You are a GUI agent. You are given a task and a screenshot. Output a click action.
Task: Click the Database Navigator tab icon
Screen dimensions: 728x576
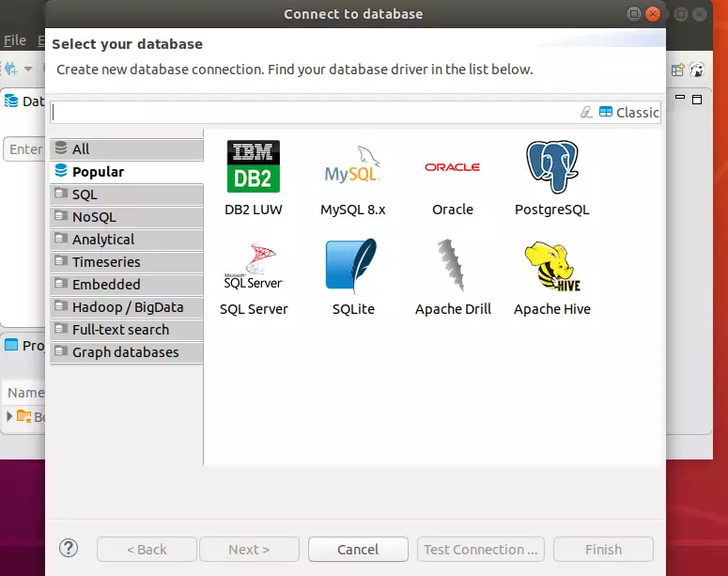coord(11,101)
